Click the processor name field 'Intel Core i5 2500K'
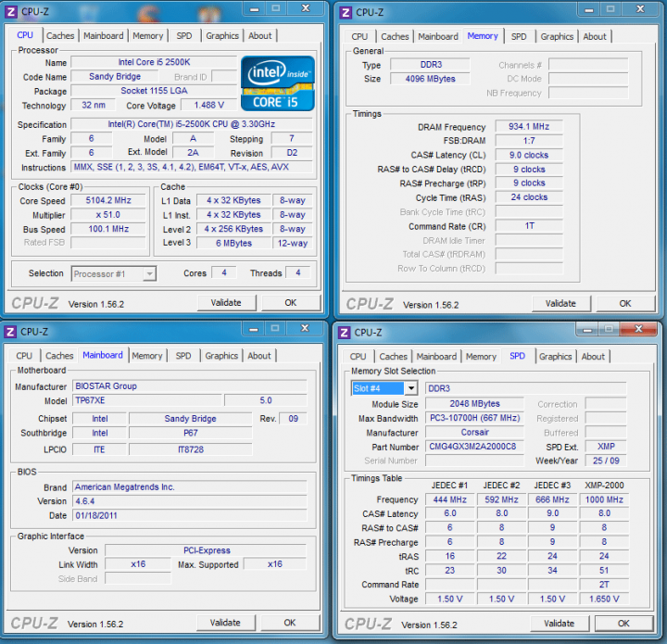 tap(154, 62)
